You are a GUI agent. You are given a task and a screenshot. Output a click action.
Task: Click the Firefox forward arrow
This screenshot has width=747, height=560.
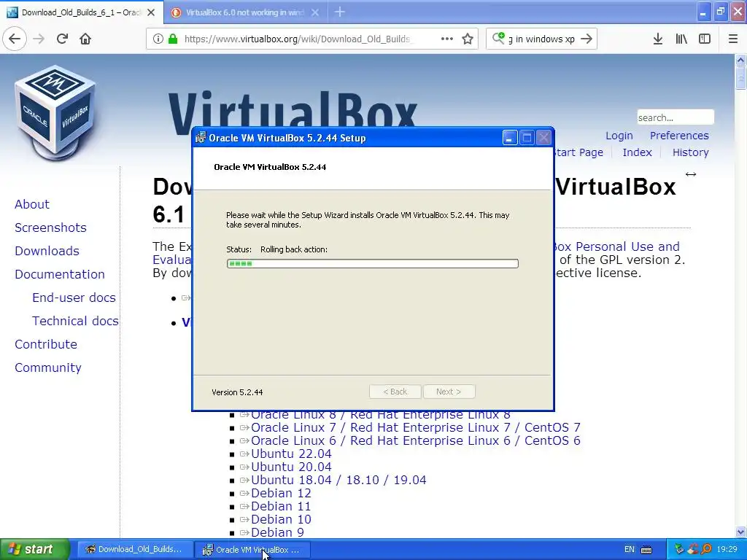(x=39, y=39)
